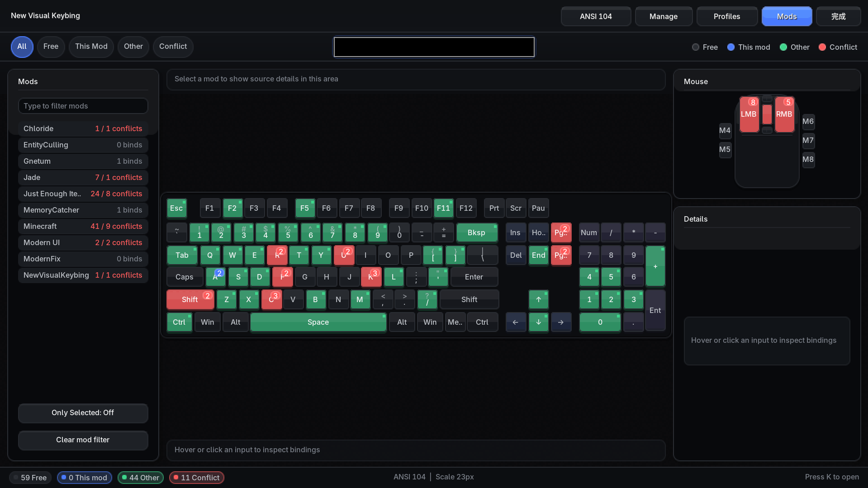Click the left arrow key
This screenshot has width=868, height=488.
click(516, 322)
